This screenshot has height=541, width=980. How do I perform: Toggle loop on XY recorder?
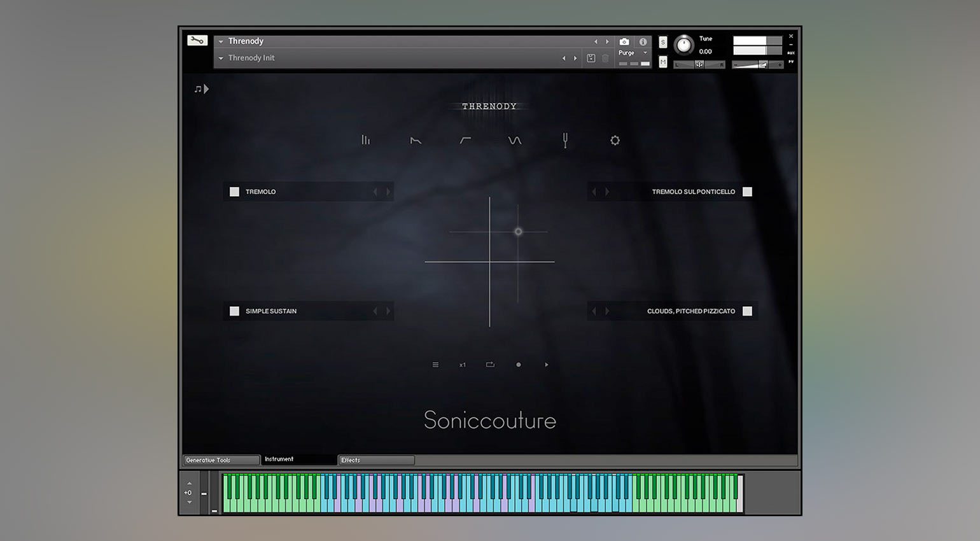pyautogui.click(x=490, y=365)
